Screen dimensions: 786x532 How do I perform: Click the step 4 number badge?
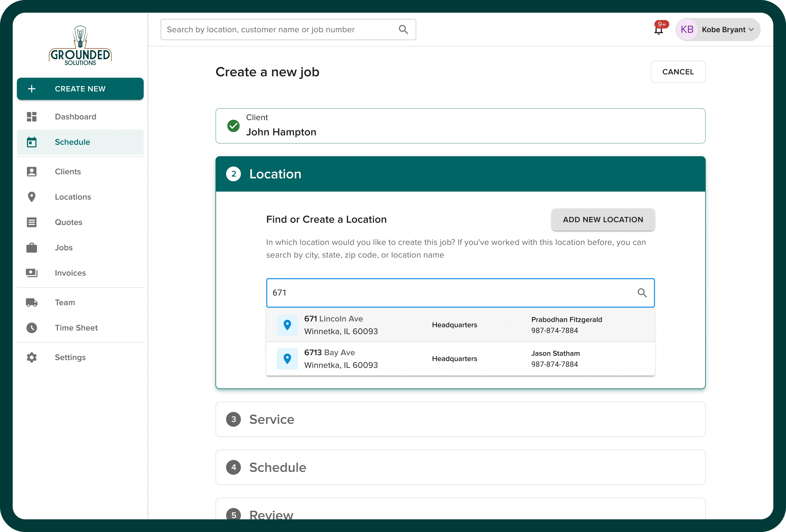[x=233, y=467]
